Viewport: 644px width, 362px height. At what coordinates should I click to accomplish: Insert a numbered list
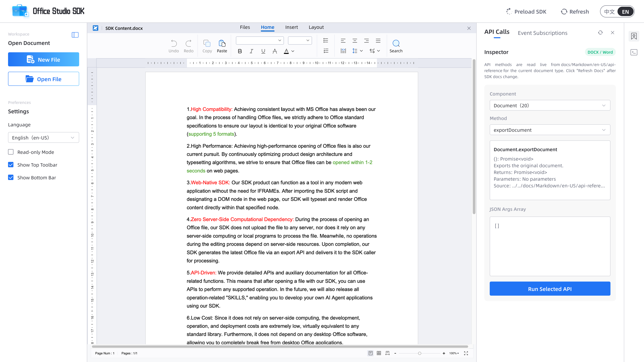click(x=326, y=51)
